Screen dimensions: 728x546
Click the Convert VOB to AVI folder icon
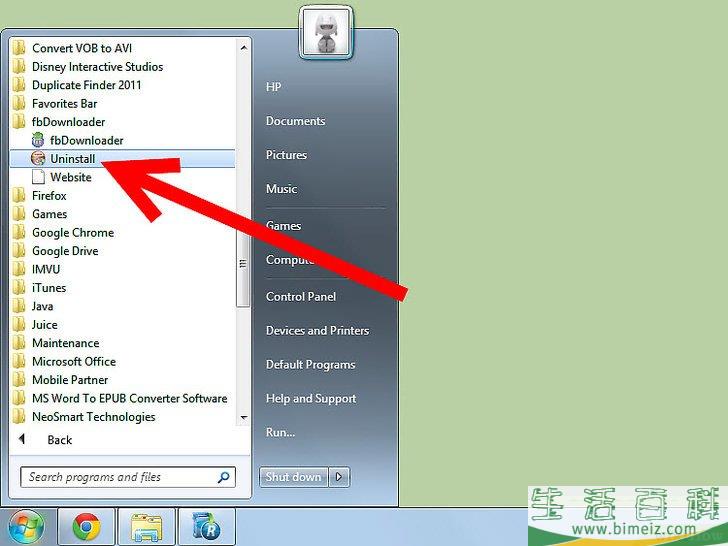(x=19, y=48)
